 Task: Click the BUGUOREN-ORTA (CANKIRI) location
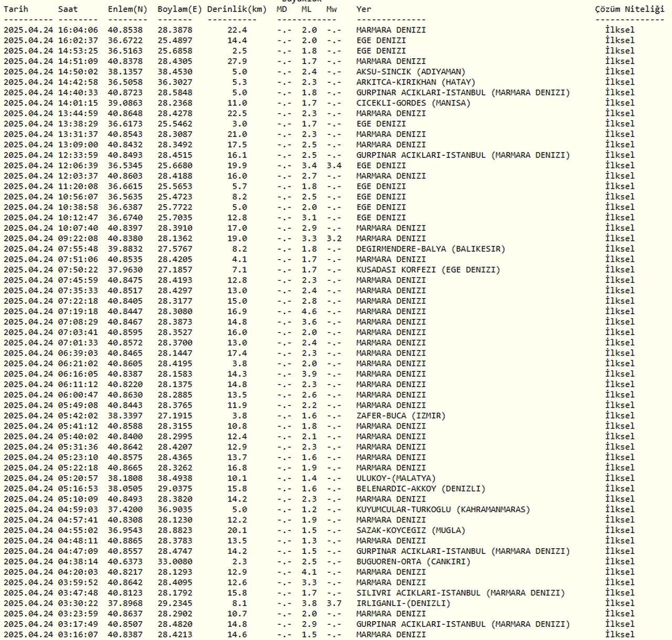(x=413, y=562)
